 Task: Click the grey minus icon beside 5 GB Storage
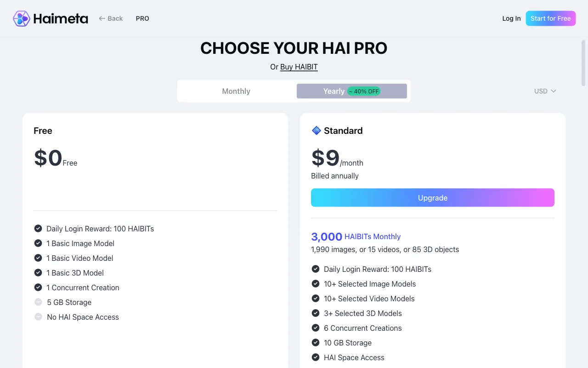tap(38, 302)
